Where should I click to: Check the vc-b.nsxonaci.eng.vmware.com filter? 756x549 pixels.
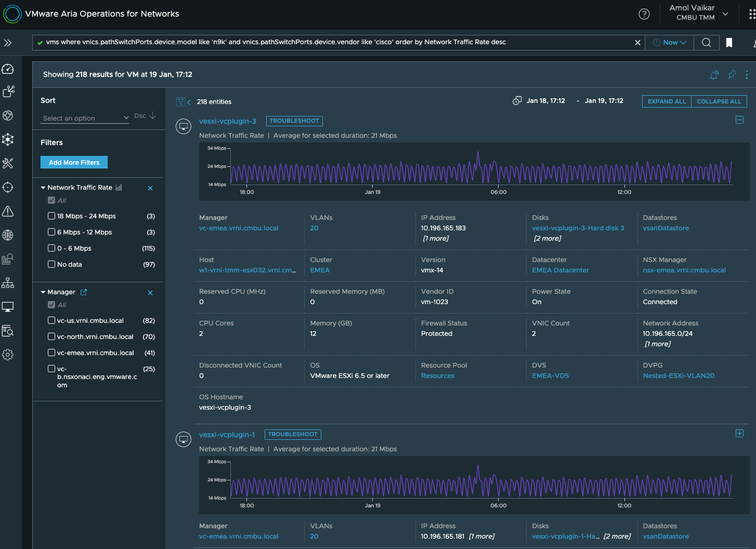(x=51, y=369)
